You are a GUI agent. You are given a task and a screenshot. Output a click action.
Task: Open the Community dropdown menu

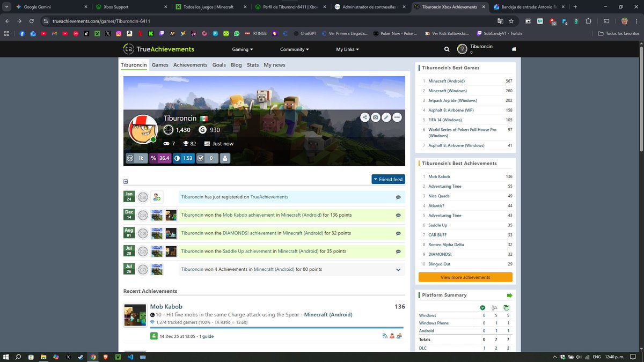[295, 49]
